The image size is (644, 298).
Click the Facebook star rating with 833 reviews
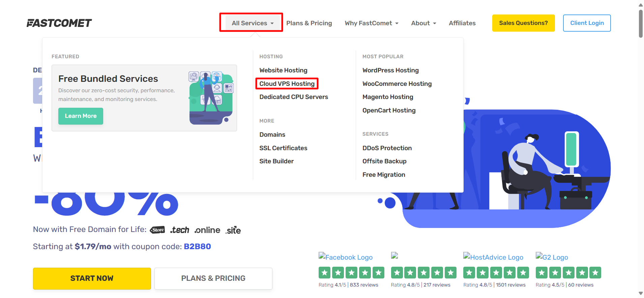(351, 272)
